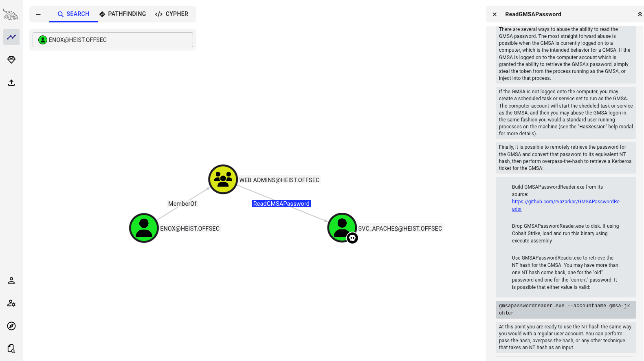This screenshot has height=361, width=644.
Task: Open the administration user-gear icon
Action: (x=11, y=303)
